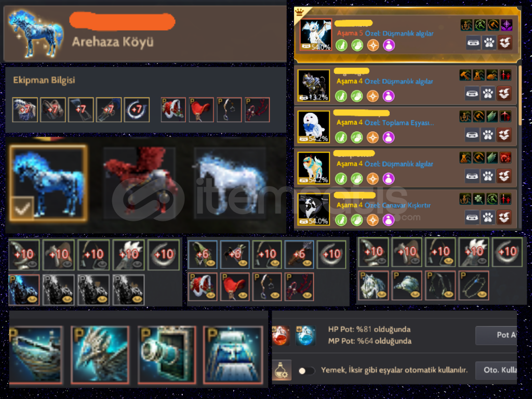Image resolution: width=532 pixels, height=399 pixels.
Task: Select the red winged horse thumbnail
Action: tap(139, 183)
